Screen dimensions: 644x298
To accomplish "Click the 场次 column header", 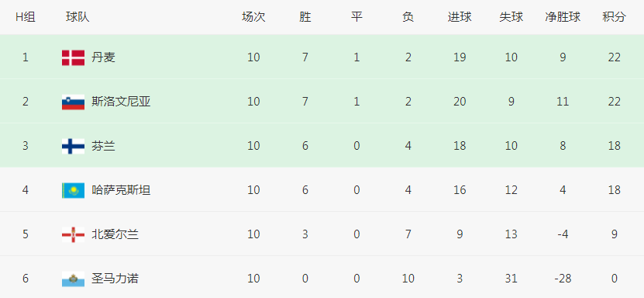I will click(253, 17).
